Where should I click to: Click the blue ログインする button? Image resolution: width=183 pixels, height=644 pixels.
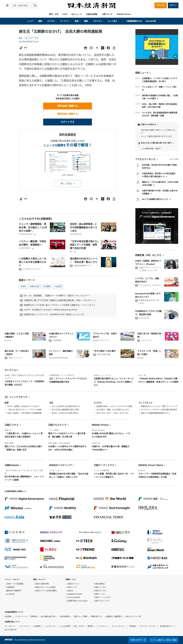(x=68, y=122)
